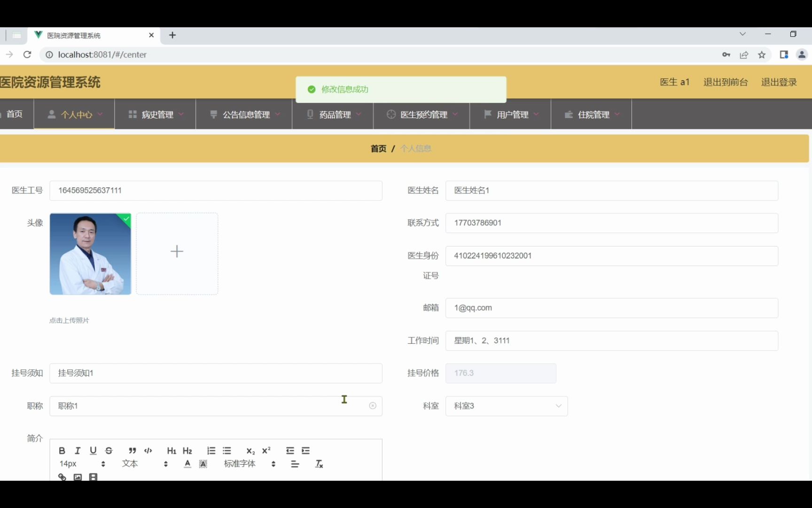
Task: Apply H1 heading in the editor
Action: [171, 450]
